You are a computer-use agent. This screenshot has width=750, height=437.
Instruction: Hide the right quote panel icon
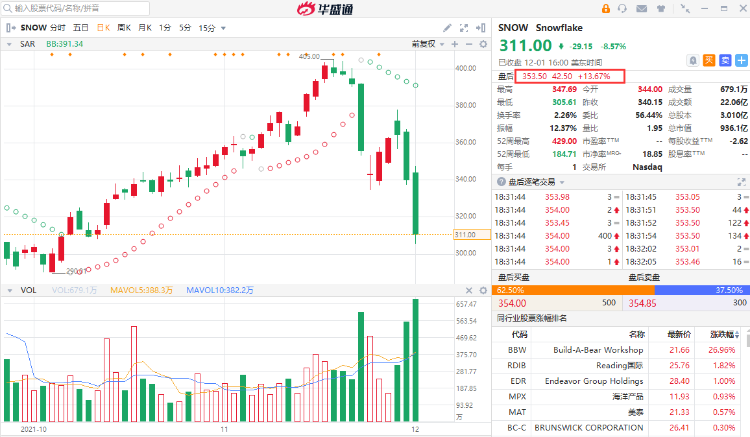(481, 28)
